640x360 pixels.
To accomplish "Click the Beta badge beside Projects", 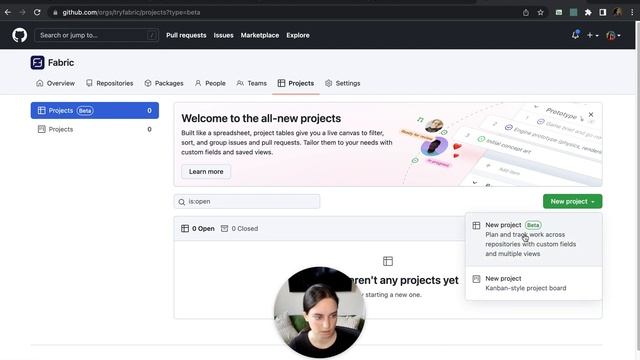I will pos(85,111).
